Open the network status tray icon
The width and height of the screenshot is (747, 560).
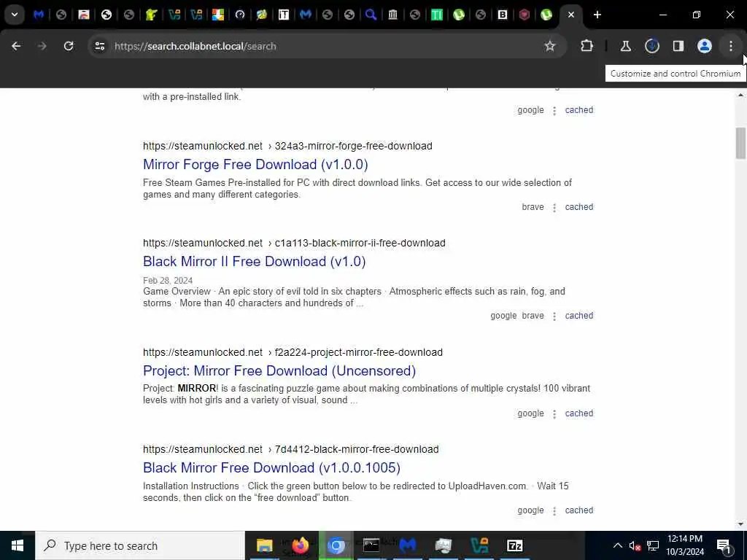[653, 545]
